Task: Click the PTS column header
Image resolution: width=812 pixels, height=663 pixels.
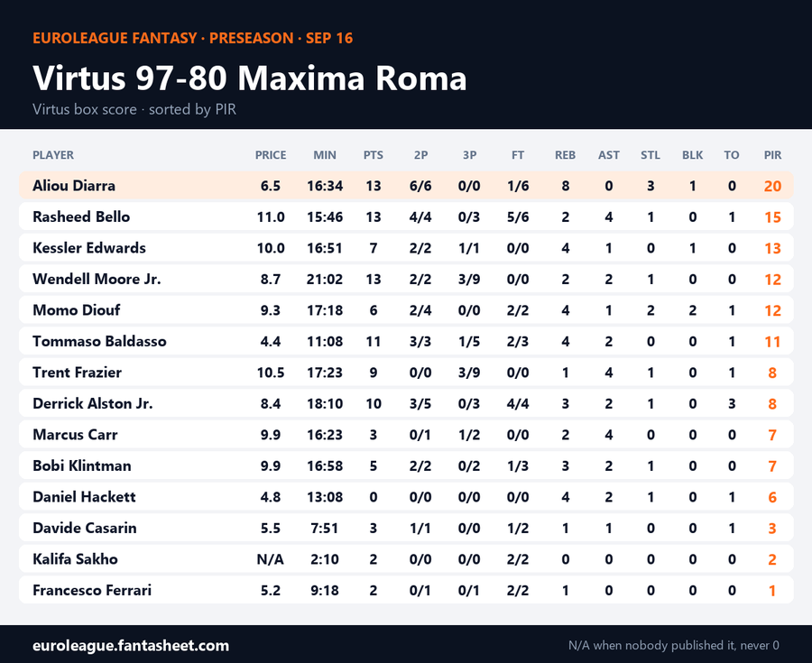Action: click(x=373, y=155)
